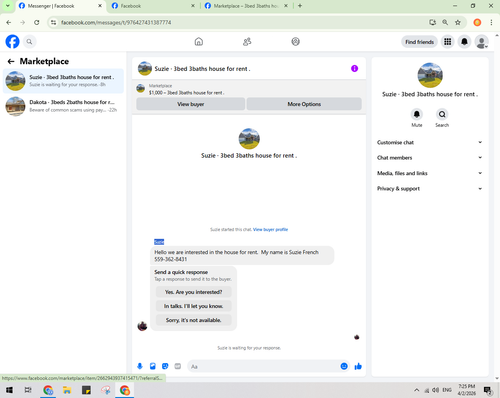This screenshot has height=398, width=500.
Task: Open the Windows notification center icon
Action: [488, 390]
